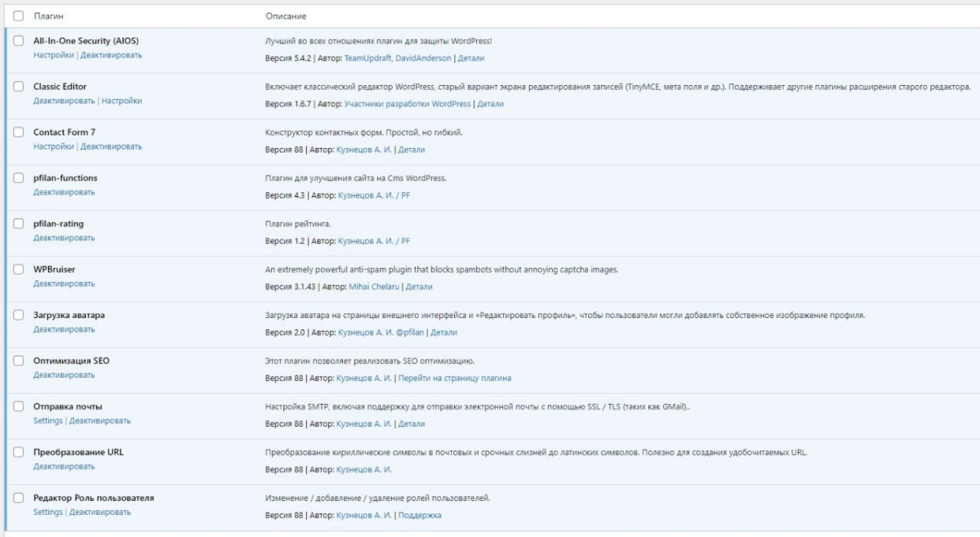Deactivate the pfilan-rating plugin

64,238
